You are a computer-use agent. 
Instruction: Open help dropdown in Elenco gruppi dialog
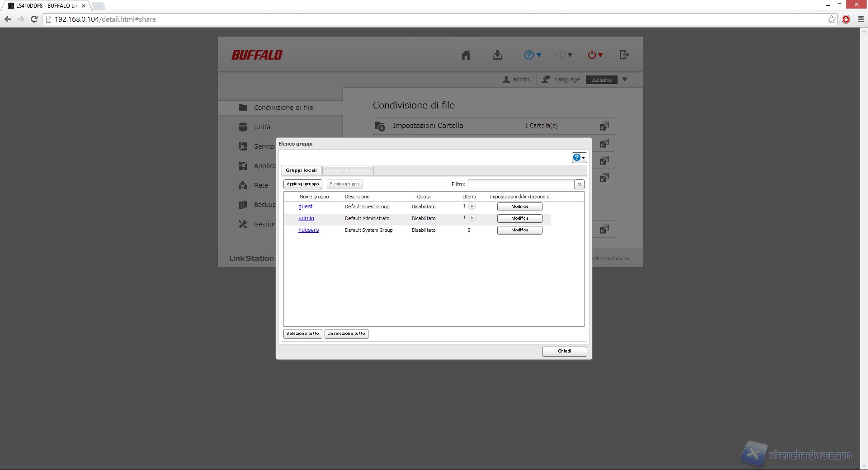(579, 158)
